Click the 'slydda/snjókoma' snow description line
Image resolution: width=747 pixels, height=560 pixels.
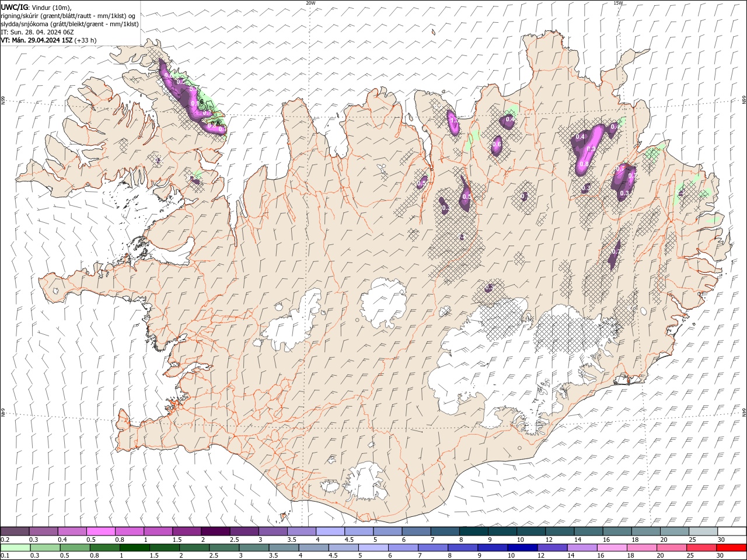pos(69,23)
